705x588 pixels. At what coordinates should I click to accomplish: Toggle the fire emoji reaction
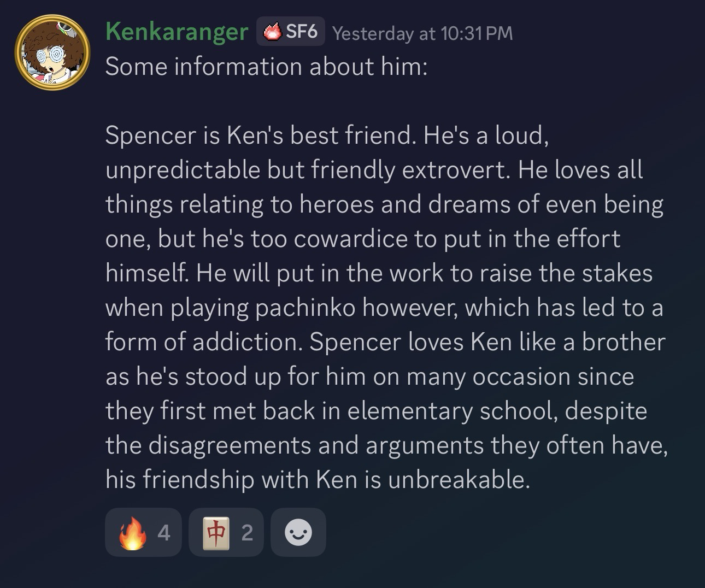tap(143, 532)
